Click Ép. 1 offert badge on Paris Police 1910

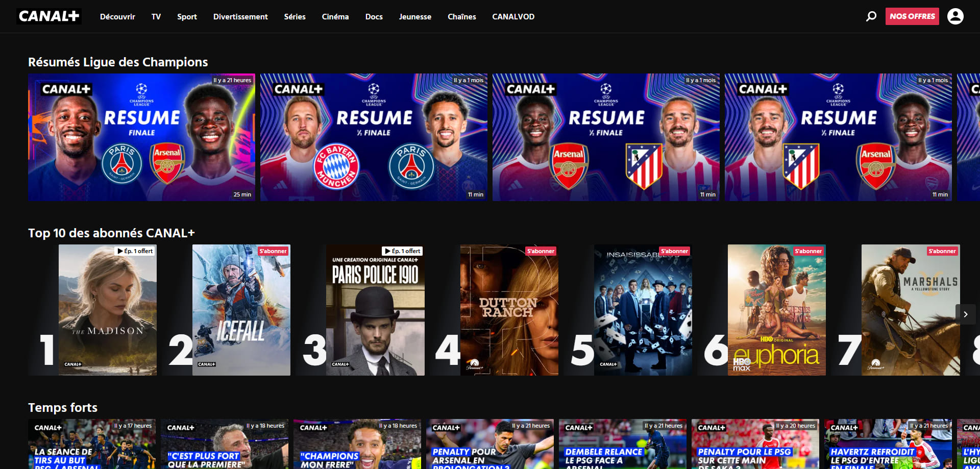(x=402, y=251)
